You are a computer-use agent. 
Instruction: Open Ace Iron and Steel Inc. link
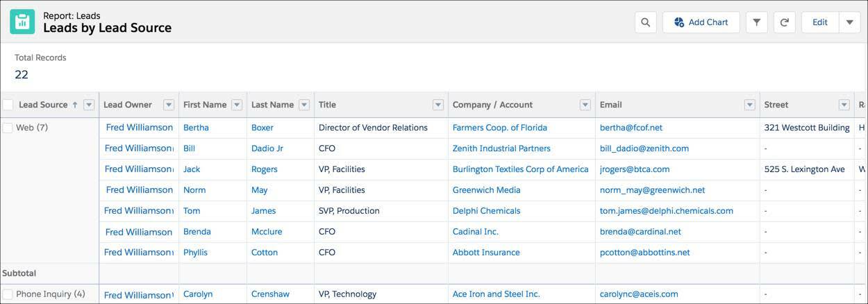pyautogui.click(x=496, y=294)
